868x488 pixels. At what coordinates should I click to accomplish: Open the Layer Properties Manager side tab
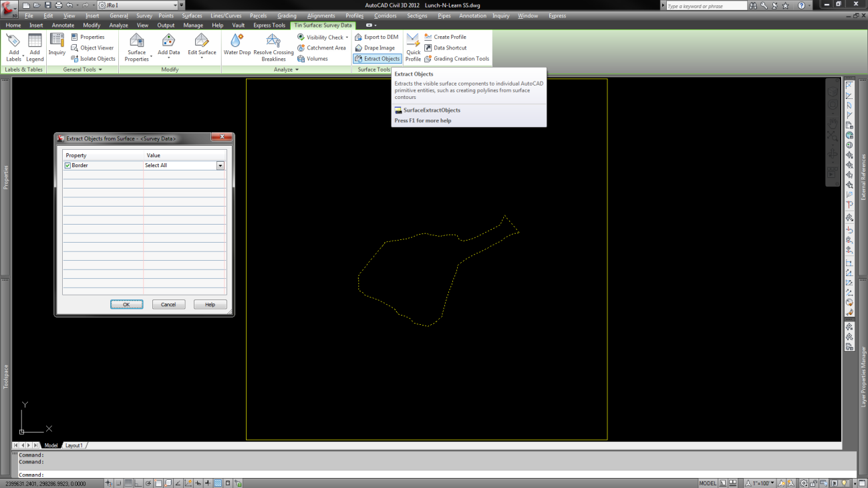point(863,376)
